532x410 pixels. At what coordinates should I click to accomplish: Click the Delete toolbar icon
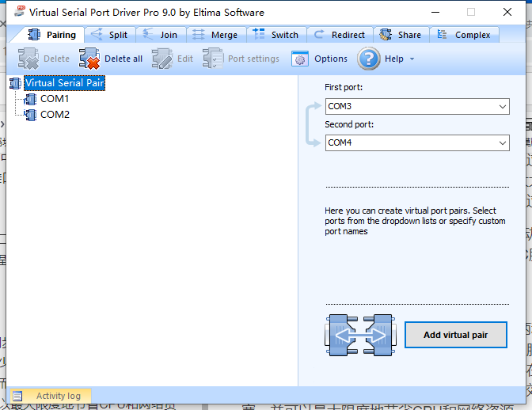point(28,59)
